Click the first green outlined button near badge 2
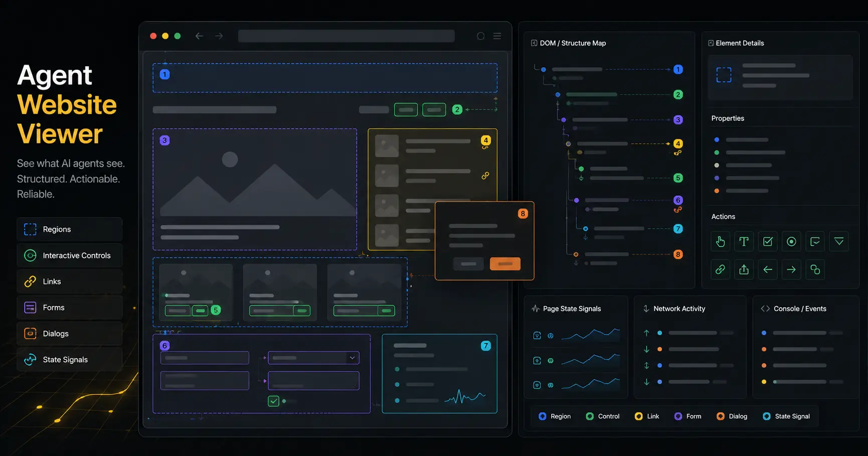 406,109
